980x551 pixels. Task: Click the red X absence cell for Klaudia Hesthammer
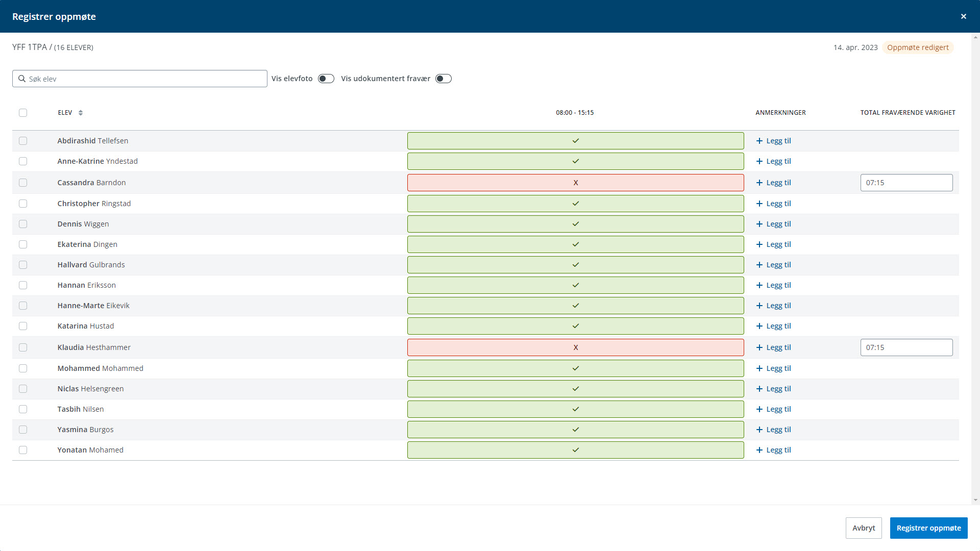click(x=575, y=347)
